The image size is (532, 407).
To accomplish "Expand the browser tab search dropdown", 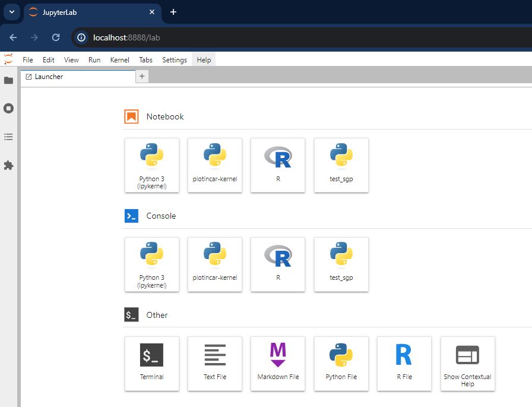I will pyautogui.click(x=12, y=12).
